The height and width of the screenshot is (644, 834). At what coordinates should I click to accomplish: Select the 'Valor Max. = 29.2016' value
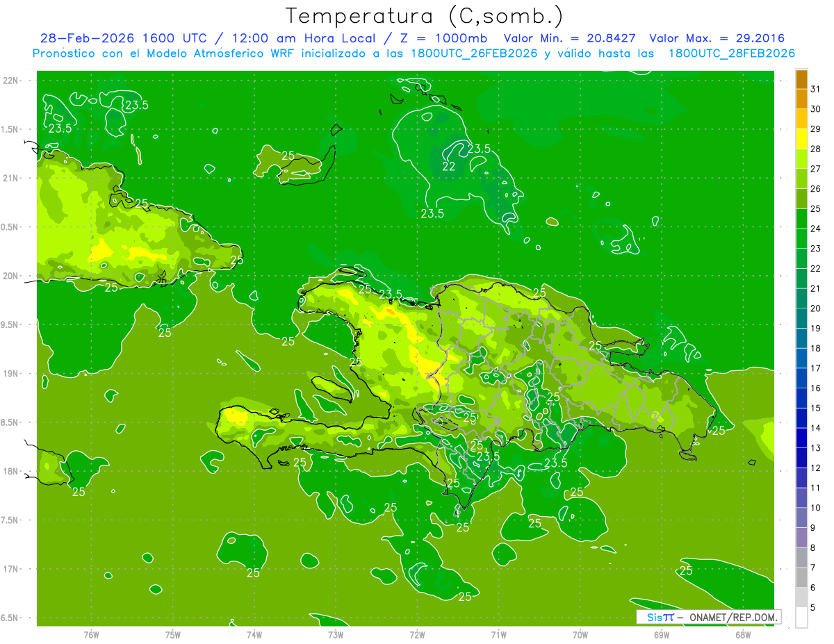pos(717,38)
